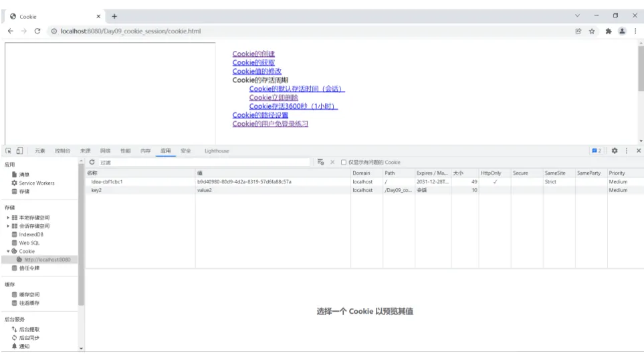Screen dimensions: 644x356
Task: Switch to the 来源 tab
Action: coord(85,151)
